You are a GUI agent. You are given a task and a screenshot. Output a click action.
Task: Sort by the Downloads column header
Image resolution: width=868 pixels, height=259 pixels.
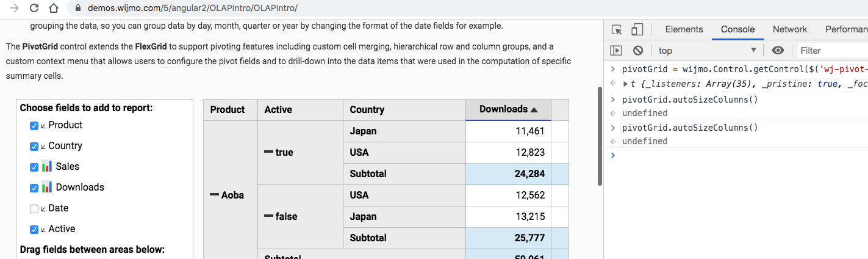(x=508, y=109)
